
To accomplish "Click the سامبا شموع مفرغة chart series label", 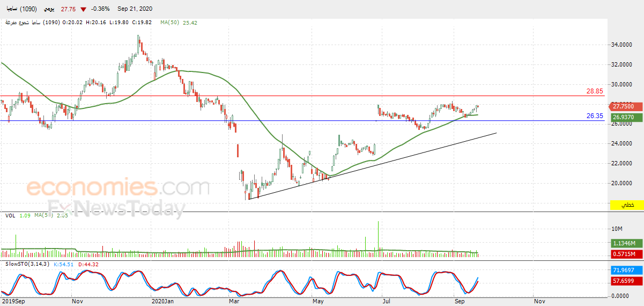I will click(21, 23).
